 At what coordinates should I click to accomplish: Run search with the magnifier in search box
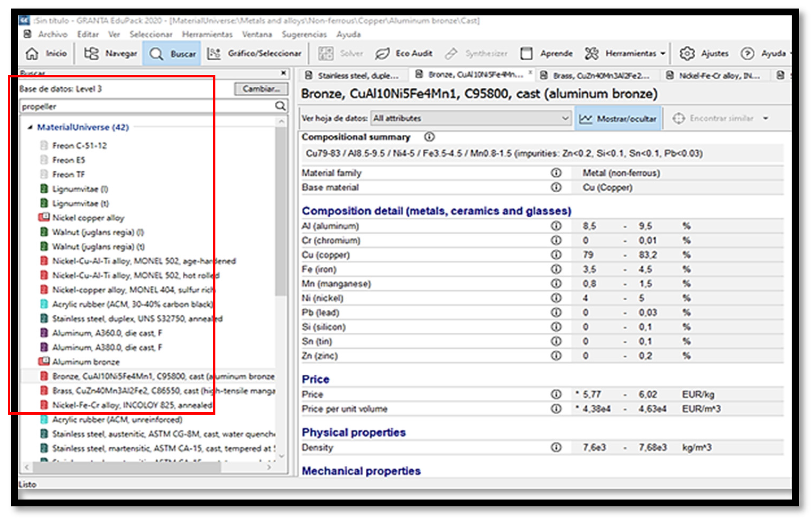280,106
